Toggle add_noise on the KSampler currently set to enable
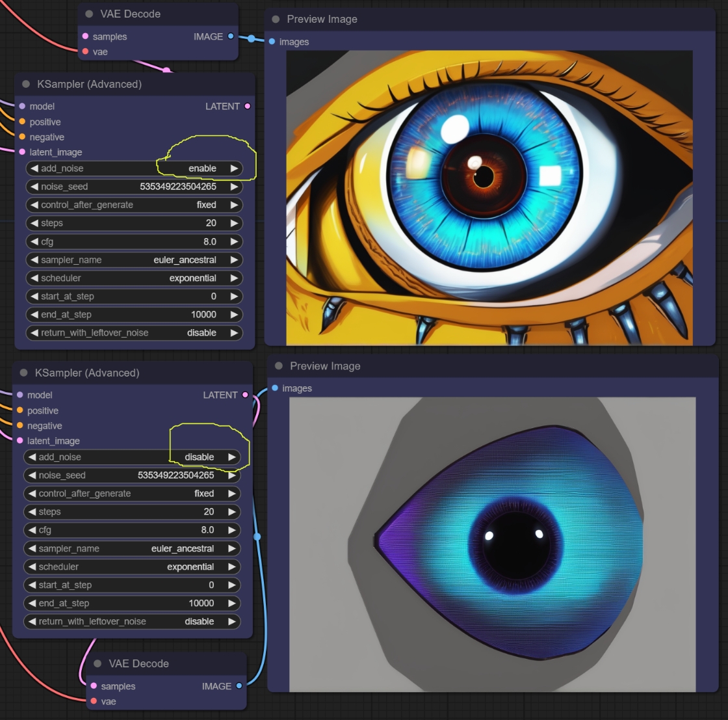This screenshot has width=728, height=720. [135, 168]
